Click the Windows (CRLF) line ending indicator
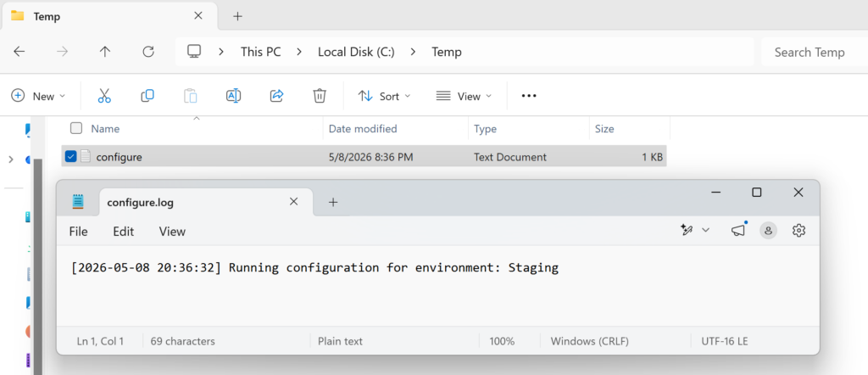Screen dimensions: 868x375 (590, 341)
